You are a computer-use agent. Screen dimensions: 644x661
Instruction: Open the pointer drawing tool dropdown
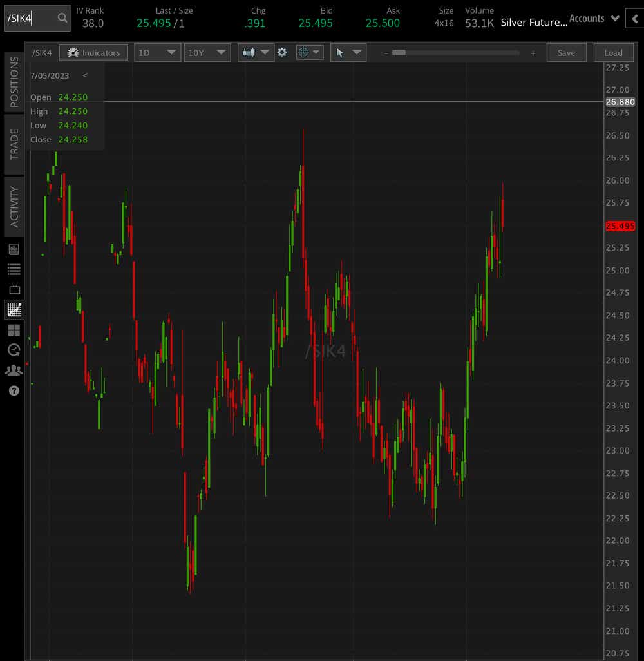348,53
